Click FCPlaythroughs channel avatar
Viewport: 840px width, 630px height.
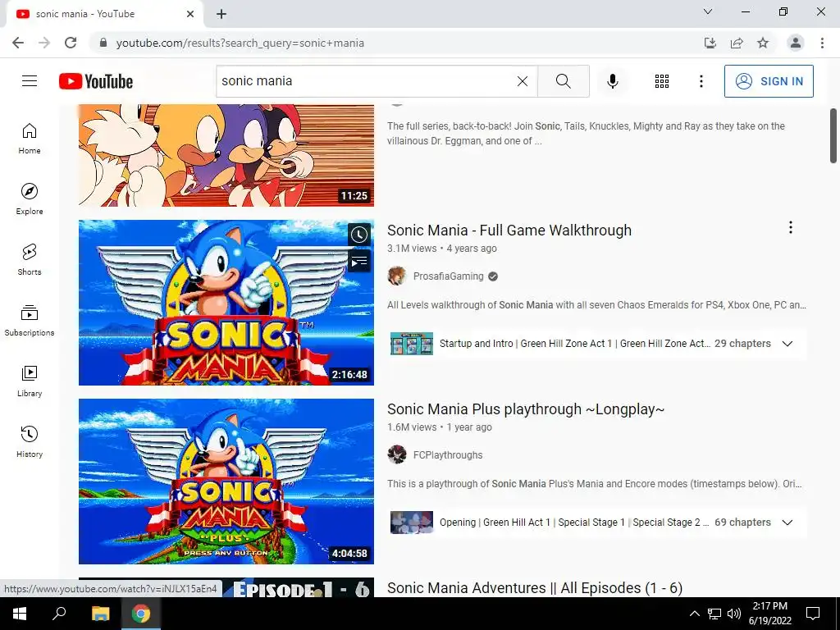click(x=397, y=454)
